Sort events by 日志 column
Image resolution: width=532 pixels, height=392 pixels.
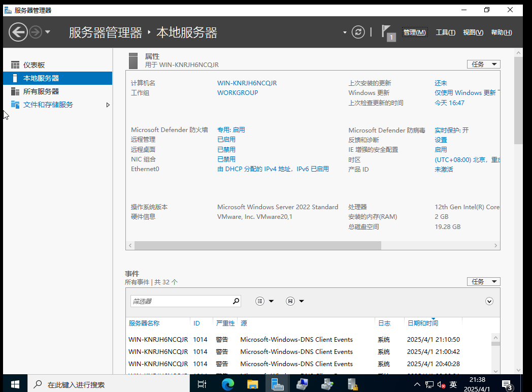click(x=384, y=323)
